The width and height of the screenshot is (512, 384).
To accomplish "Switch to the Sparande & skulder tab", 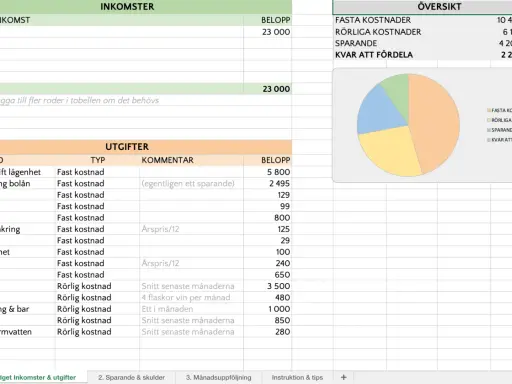I will (131, 377).
